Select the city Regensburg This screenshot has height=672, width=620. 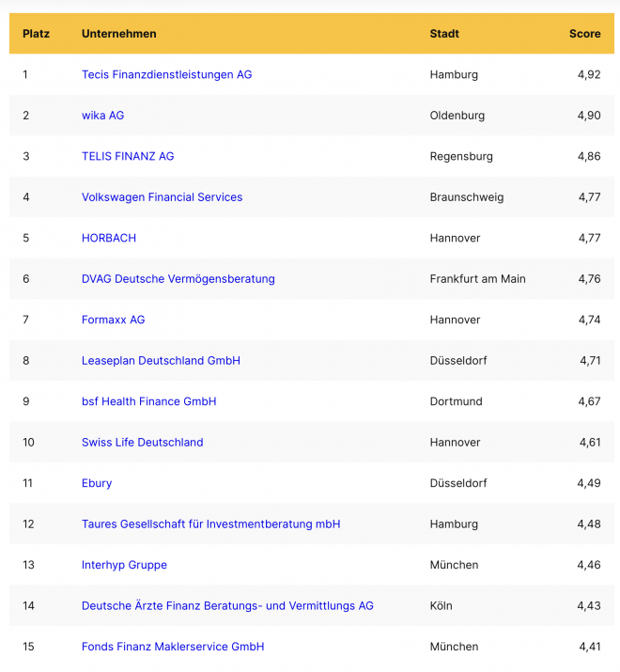[461, 156]
